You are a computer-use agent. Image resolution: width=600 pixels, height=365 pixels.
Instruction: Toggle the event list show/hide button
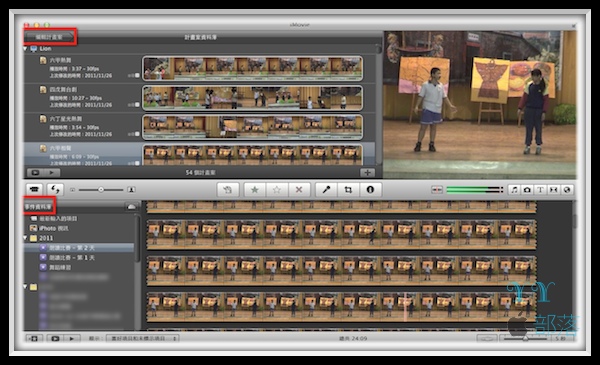[34, 338]
